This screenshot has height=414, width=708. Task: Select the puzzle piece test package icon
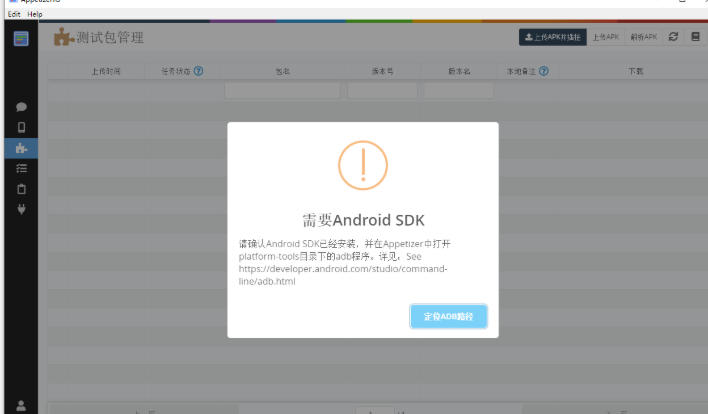tap(21, 148)
